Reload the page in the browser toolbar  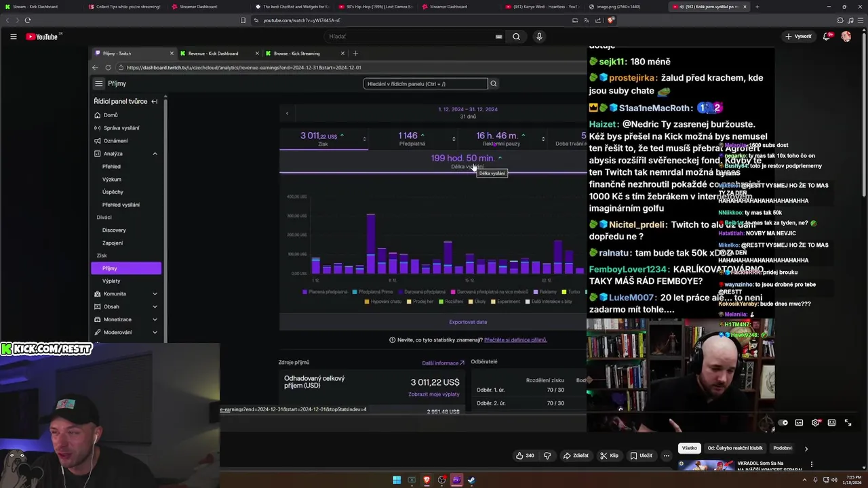[27, 20]
